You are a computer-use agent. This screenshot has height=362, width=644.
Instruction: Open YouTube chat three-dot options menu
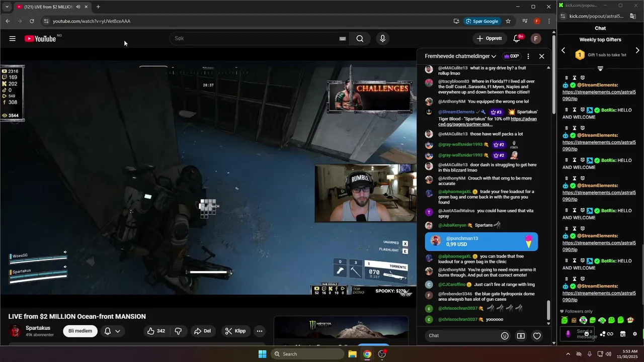coord(528,56)
